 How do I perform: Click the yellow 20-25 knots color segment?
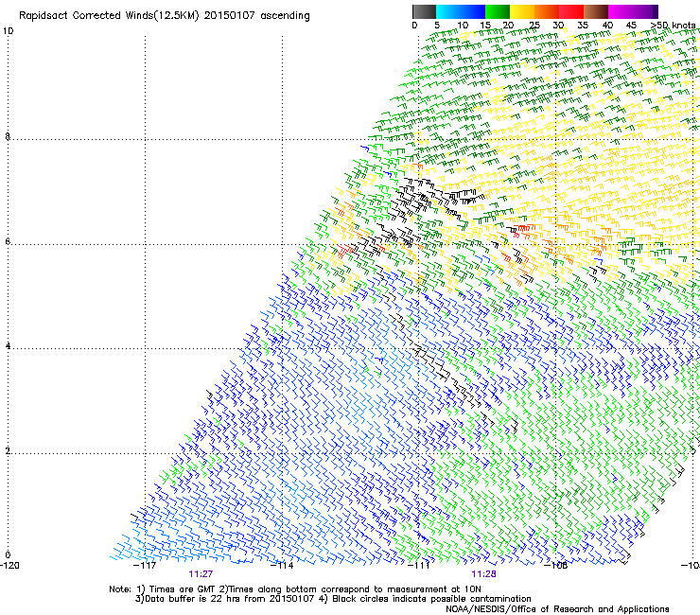click(x=522, y=11)
